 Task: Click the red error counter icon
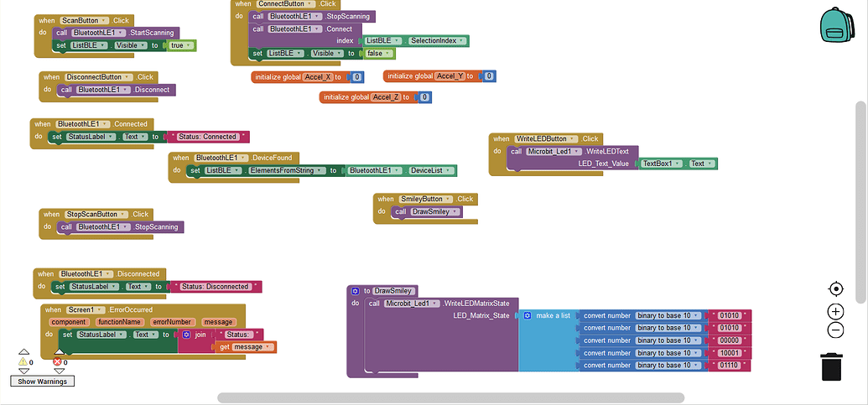pyautogui.click(x=59, y=362)
